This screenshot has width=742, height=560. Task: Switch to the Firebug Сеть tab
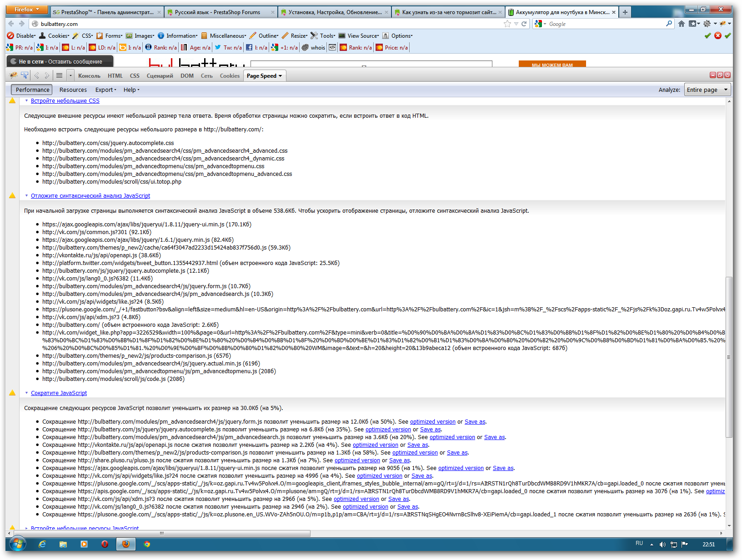(x=207, y=76)
